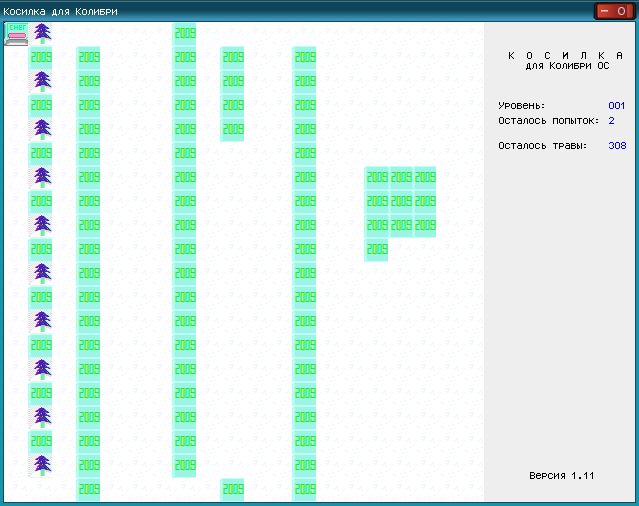The height and width of the screenshot is (506, 639).
Task: Click the remaining grass counter 308
Action: pyautogui.click(x=616, y=146)
